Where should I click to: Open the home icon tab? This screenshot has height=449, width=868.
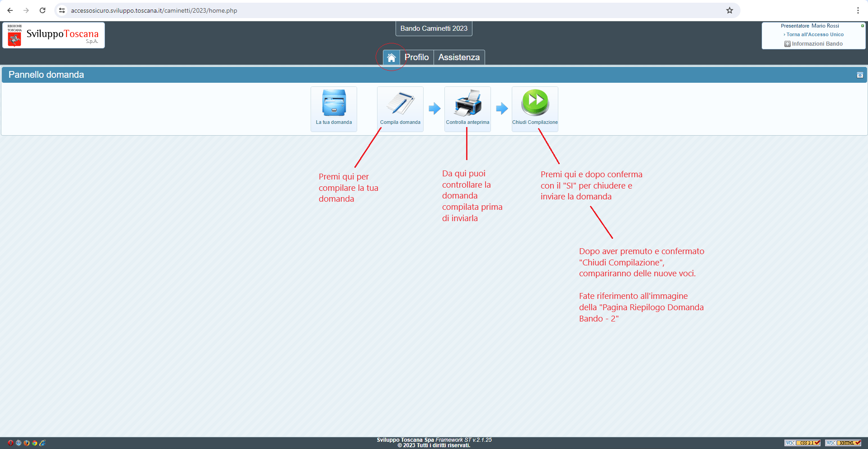(x=391, y=57)
